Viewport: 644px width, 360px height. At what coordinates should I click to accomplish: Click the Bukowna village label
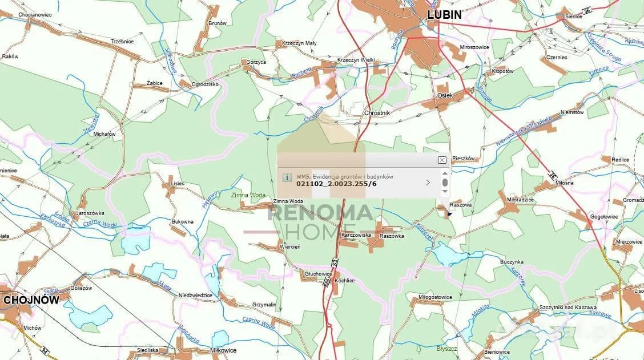[x=182, y=222]
